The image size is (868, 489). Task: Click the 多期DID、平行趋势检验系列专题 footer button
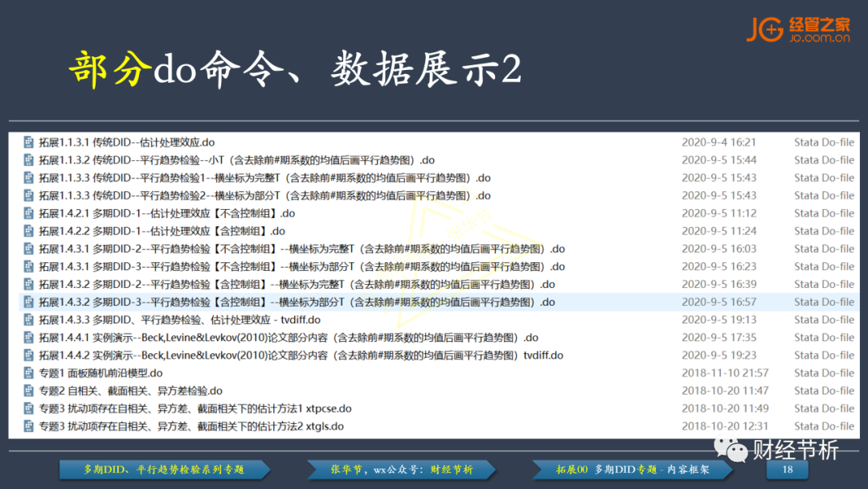pyautogui.click(x=165, y=470)
